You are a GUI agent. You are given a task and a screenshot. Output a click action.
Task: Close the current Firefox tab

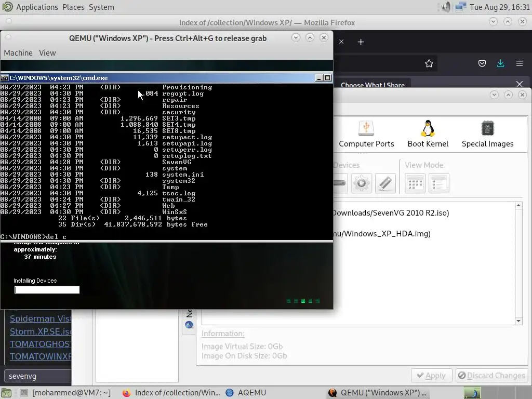pyautogui.click(x=341, y=42)
